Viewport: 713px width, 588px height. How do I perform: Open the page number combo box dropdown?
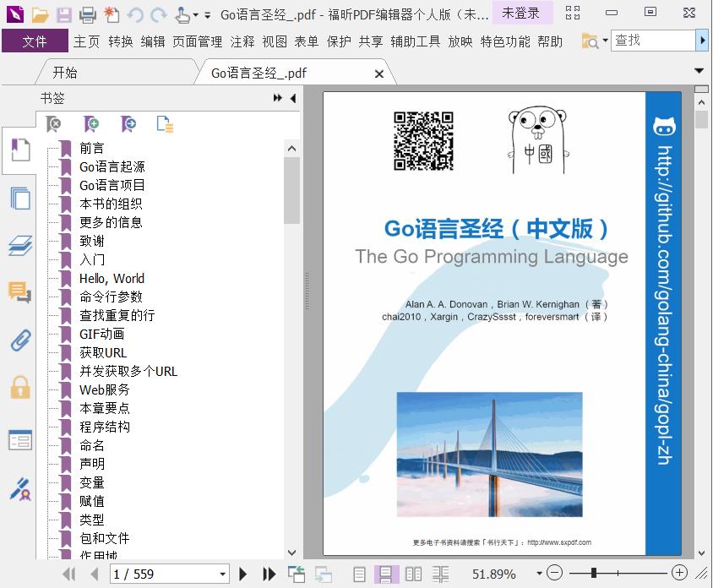click(x=223, y=574)
